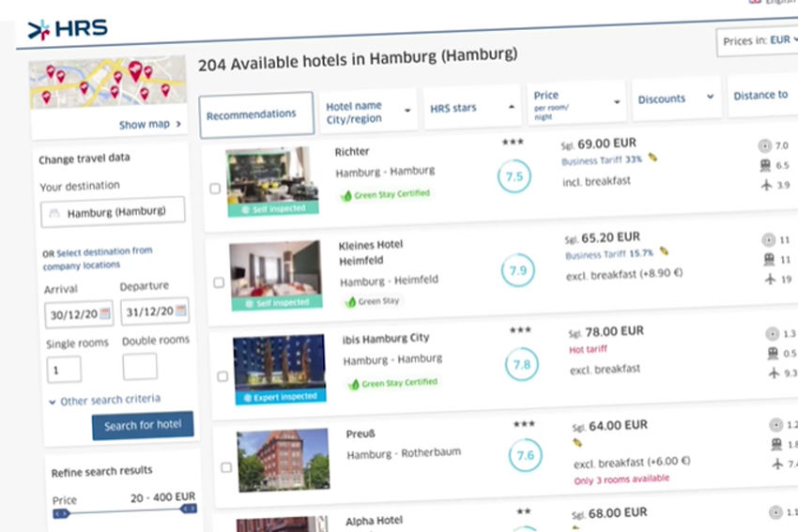The height and width of the screenshot is (532, 798).
Task: Open the Discounts dropdown
Action: tap(676, 99)
